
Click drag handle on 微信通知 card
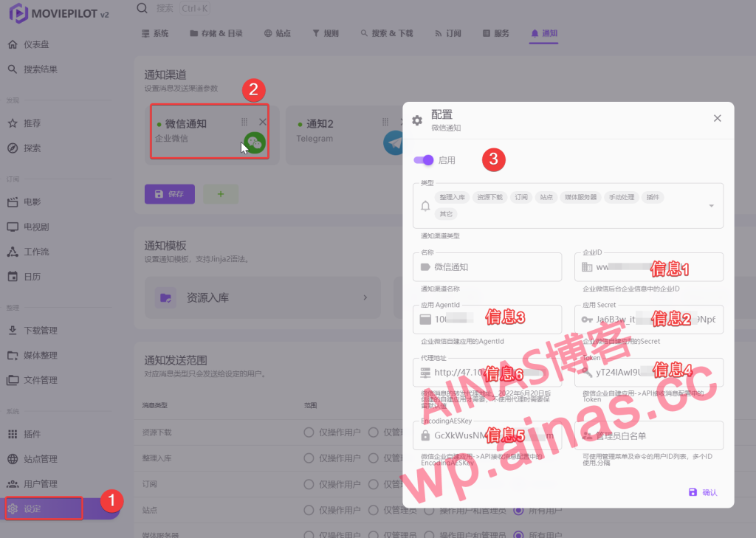coord(244,122)
